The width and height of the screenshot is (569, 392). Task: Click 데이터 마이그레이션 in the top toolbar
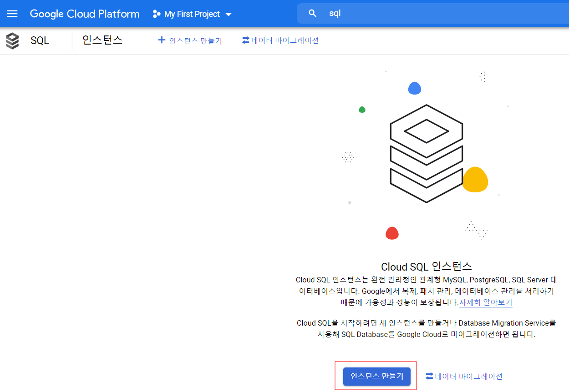280,40
